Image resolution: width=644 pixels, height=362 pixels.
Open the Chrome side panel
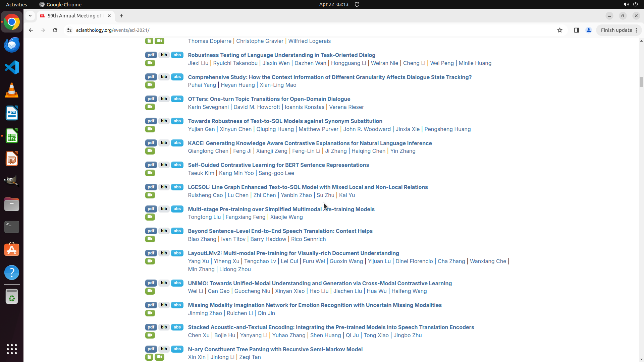point(576,30)
